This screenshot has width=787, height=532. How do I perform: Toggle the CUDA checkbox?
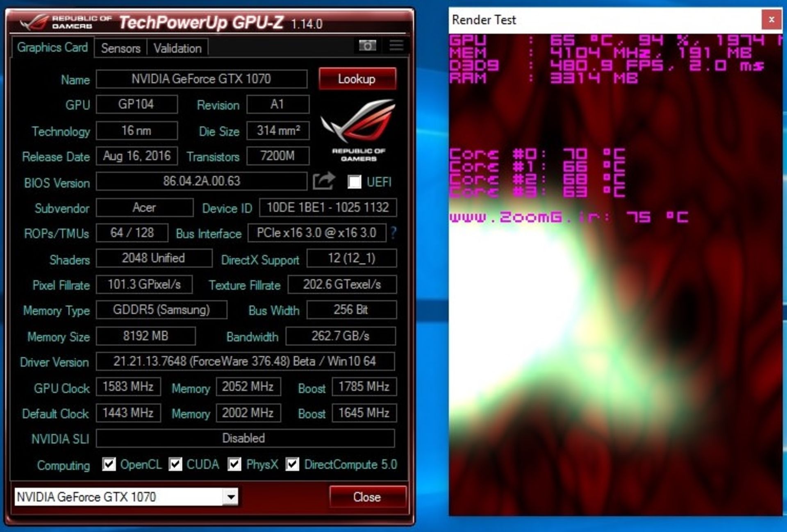(175, 464)
